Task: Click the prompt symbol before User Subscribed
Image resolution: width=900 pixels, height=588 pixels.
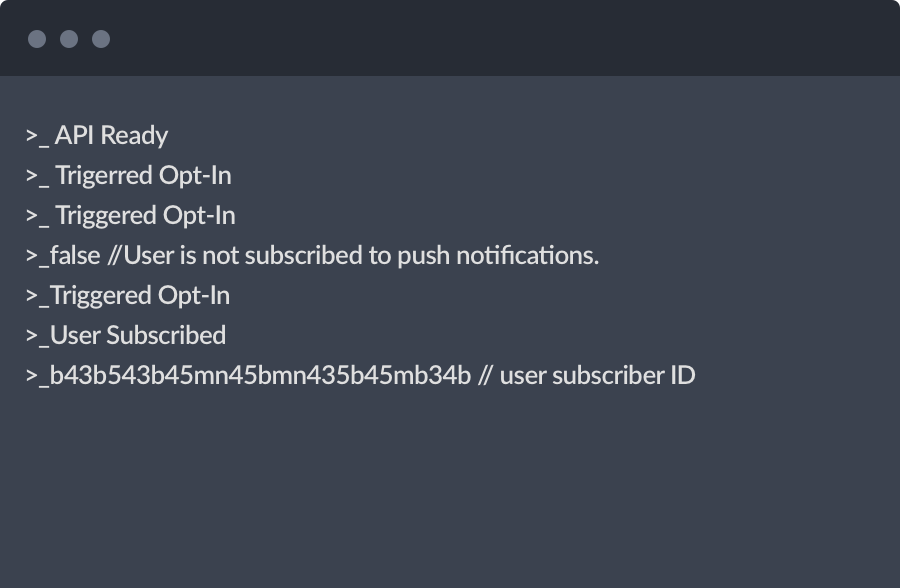Action: click(x=37, y=336)
